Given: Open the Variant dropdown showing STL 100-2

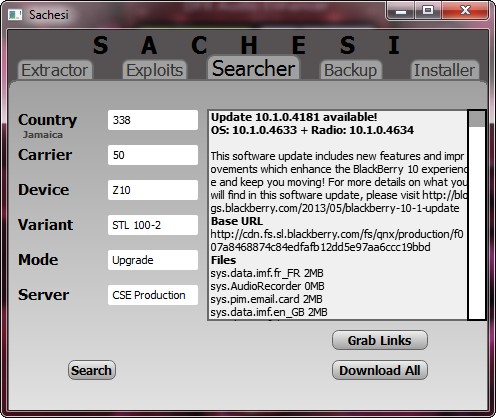Looking at the screenshot, I should pyautogui.click(x=153, y=225).
